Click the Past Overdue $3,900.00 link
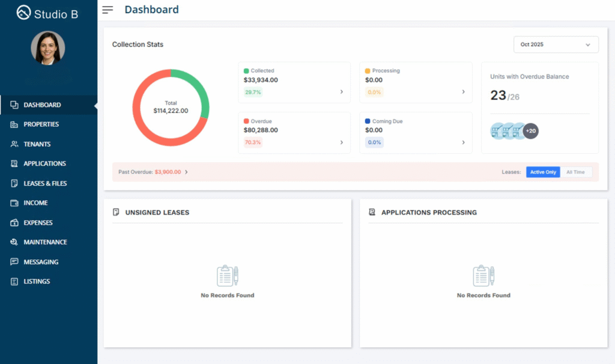615x364 pixels. (x=168, y=172)
